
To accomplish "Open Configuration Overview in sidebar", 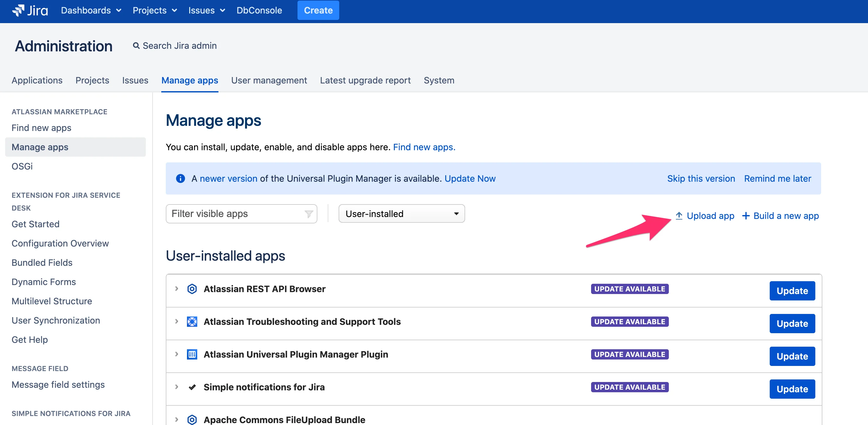I will (x=60, y=244).
